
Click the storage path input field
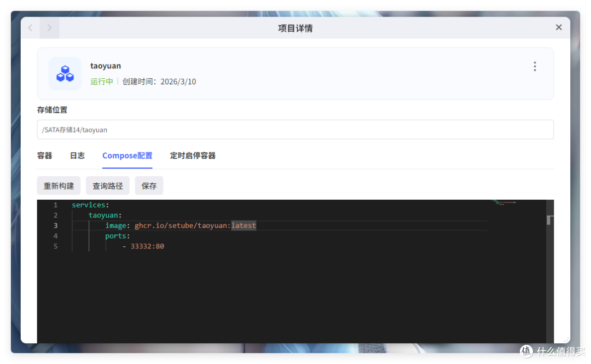pos(295,130)
